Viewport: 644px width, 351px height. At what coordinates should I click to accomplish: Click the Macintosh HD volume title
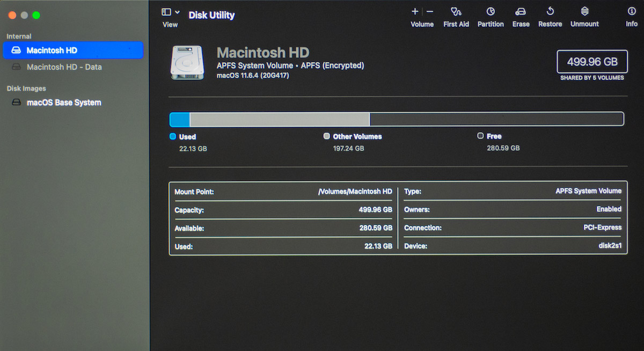pyautogui.click(x=263, y=53)
